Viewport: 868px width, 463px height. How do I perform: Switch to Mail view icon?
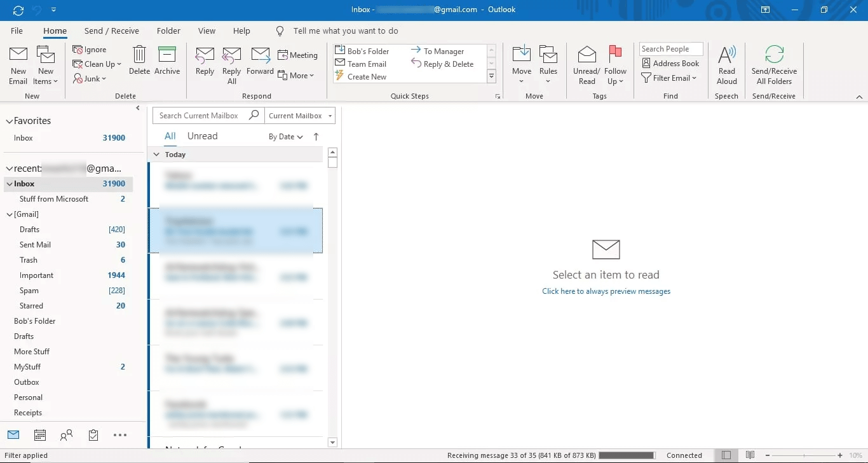point(13,435)
